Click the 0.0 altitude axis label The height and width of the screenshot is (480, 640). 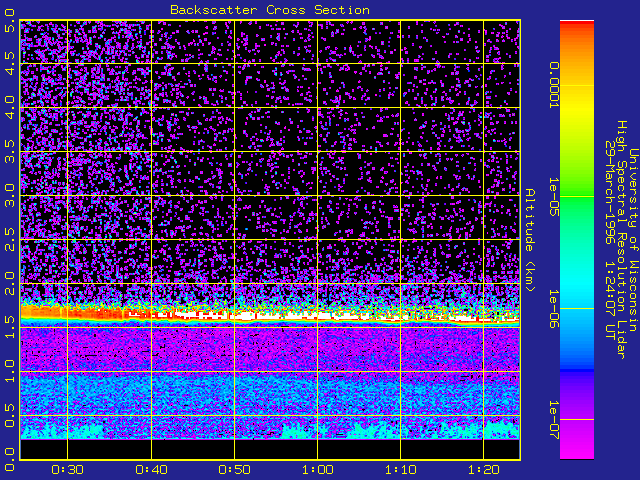pos(9,460)
